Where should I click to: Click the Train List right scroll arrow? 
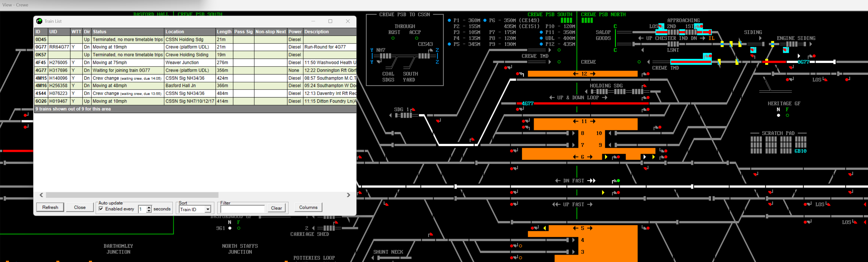point(348,195)
